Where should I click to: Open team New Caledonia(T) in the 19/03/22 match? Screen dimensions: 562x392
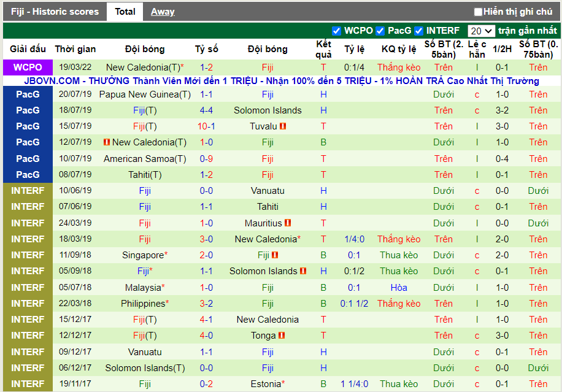tap(143, 67)
